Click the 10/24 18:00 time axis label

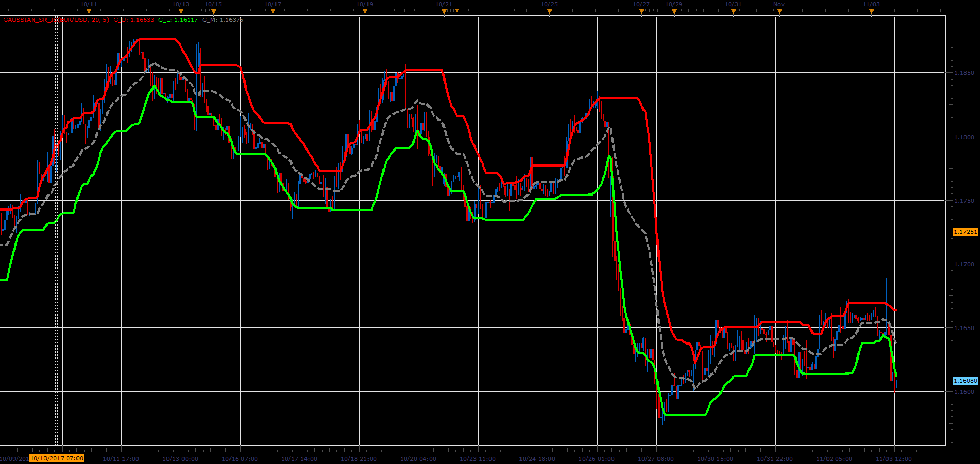pyautogui.click(x=537, y=459)
